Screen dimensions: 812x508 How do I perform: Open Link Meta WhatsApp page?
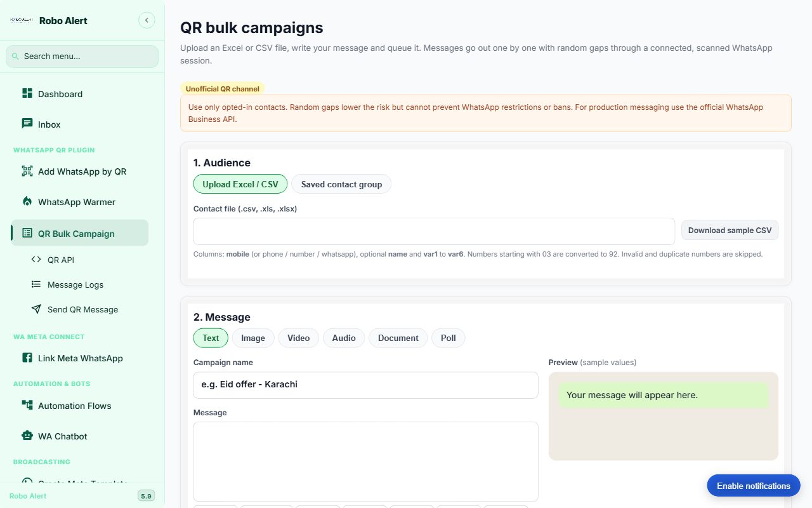[80, 358]
